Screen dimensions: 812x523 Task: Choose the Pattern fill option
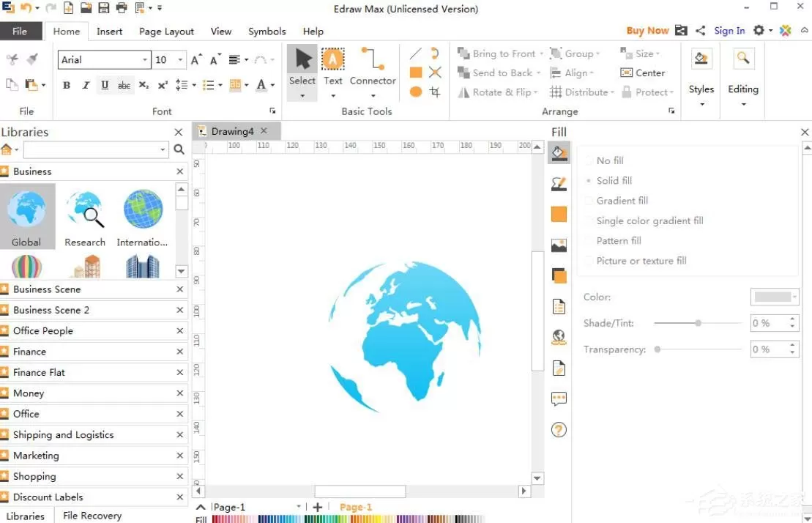(613, 241)
